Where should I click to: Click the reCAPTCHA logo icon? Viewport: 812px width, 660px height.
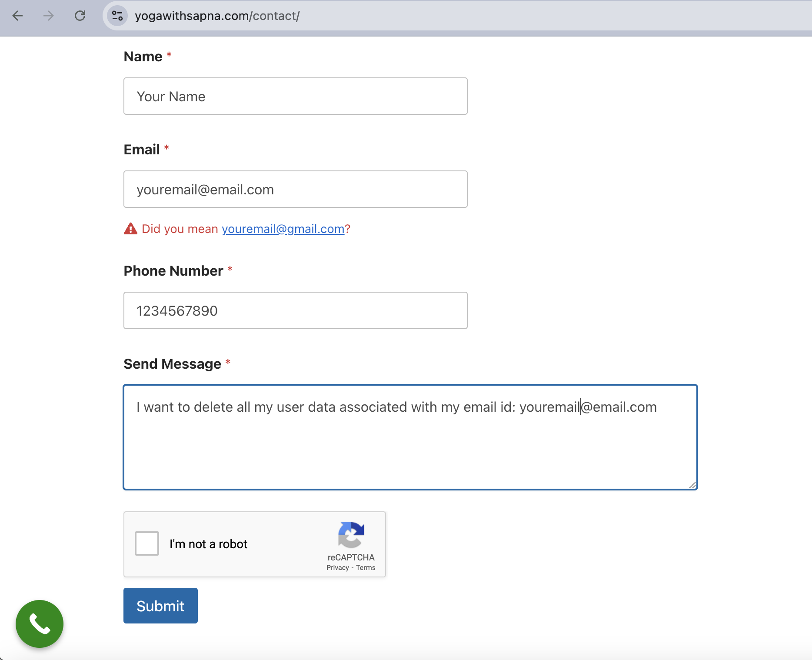351,534
